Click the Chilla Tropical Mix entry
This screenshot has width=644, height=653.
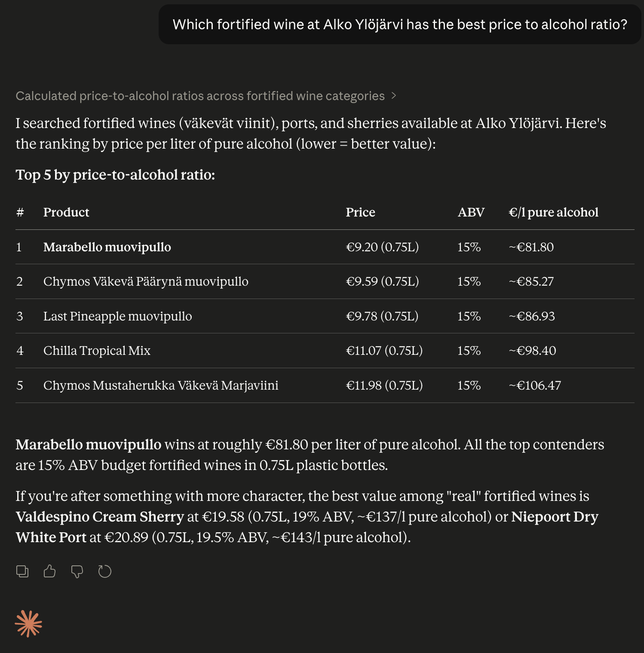[x=97, y=351]
